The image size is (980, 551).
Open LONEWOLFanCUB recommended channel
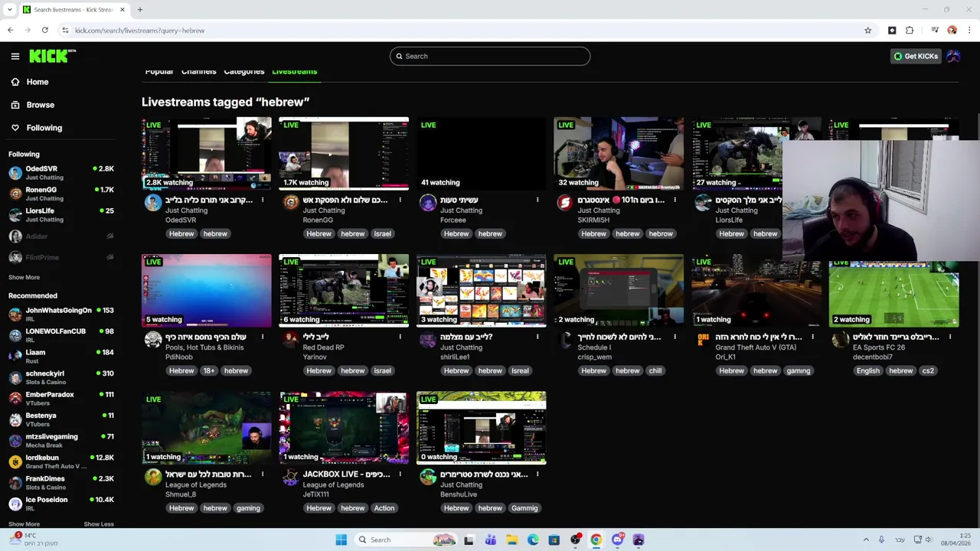coord(61,335)
